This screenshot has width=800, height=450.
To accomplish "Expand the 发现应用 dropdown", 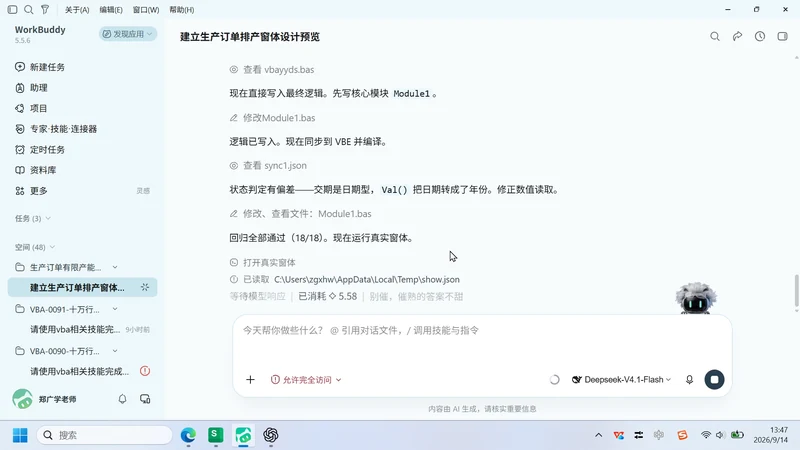I will pyautogui.click(x=128, y=34).
